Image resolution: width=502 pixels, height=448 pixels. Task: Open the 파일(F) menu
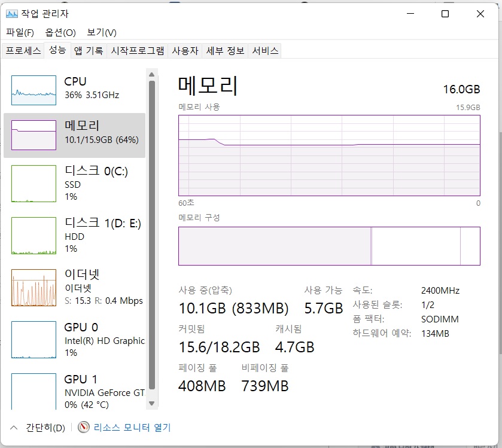[x=20, y=32]
